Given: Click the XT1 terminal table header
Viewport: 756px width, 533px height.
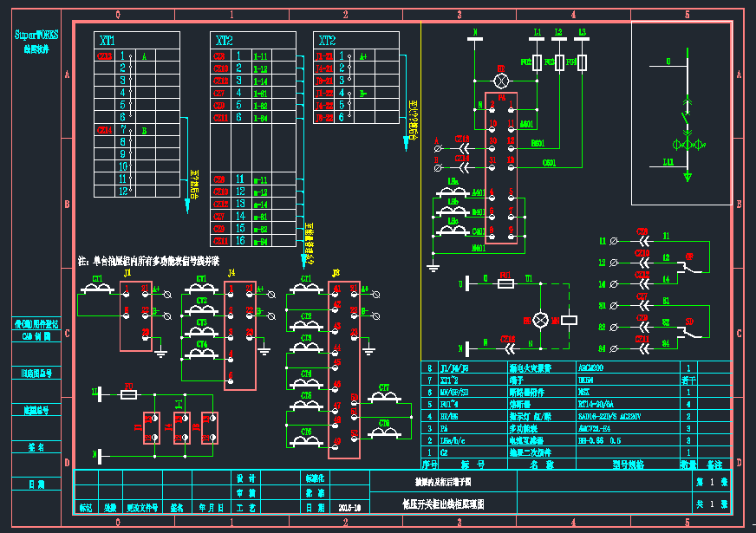Looking at the screenshot, I should coord(137,40).
